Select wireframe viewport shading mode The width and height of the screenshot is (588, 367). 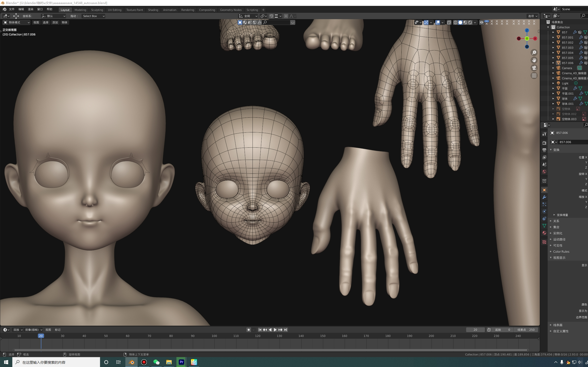[455, 22]
